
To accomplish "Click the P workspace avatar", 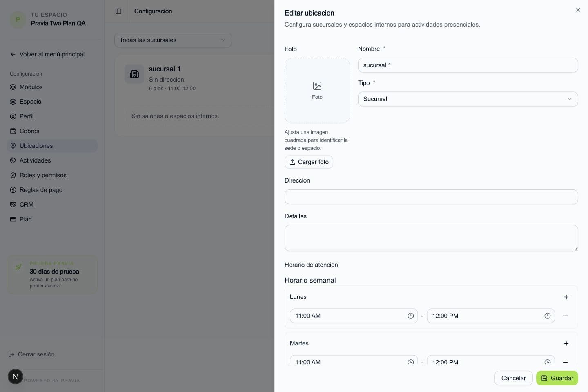I will point(18,20).
